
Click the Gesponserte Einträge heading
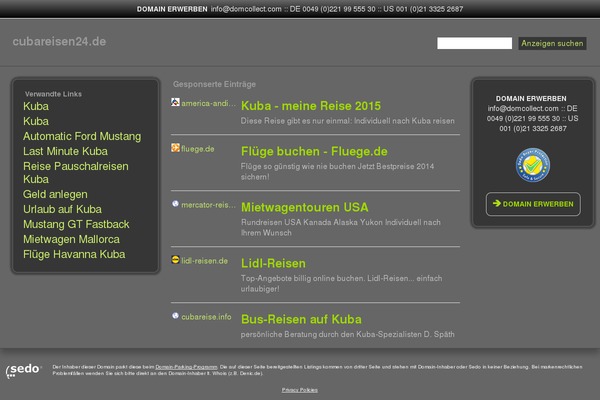click(x=214, y=84)
